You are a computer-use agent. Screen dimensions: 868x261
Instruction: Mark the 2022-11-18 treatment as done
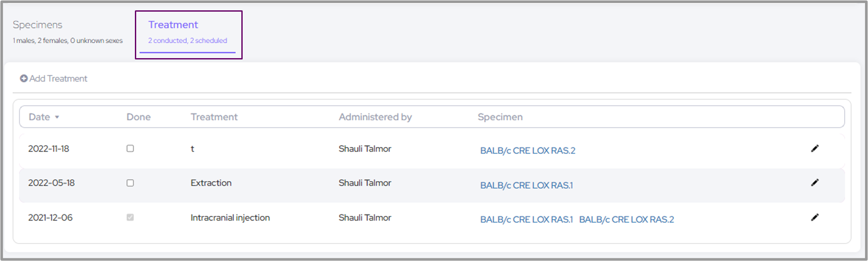coord(130,149)
